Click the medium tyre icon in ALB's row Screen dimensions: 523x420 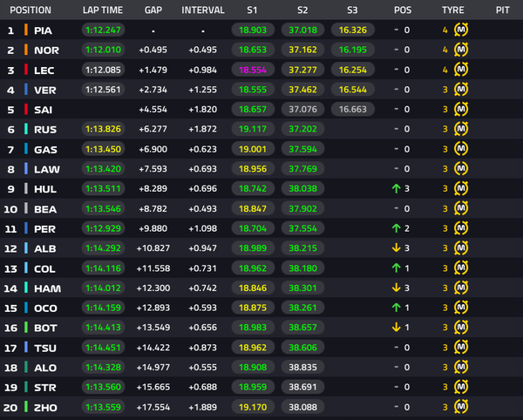[x=461, y=248]
